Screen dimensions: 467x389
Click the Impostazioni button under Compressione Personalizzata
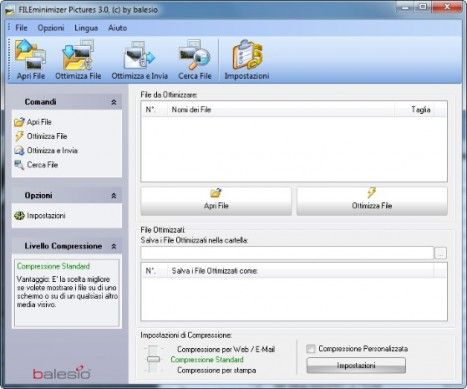pos(356,366)
